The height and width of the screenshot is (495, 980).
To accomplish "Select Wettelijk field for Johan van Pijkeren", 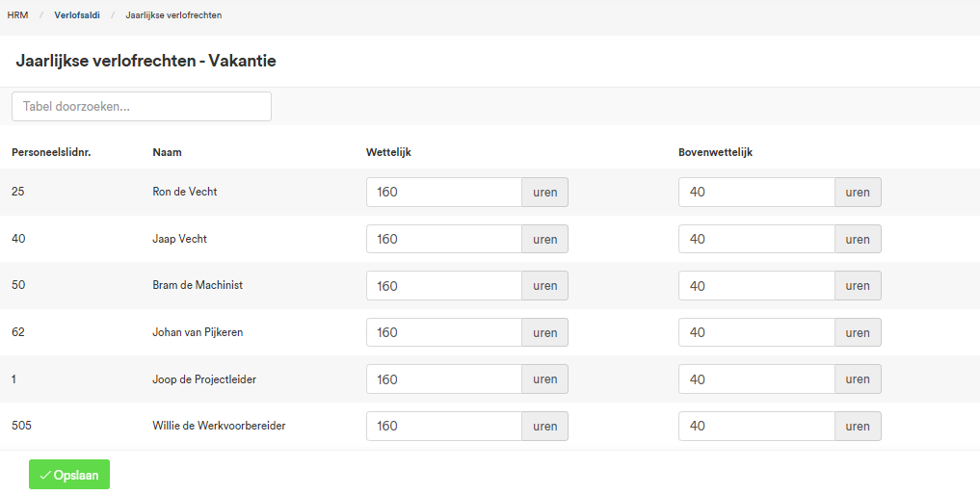I will click(444, 332).
